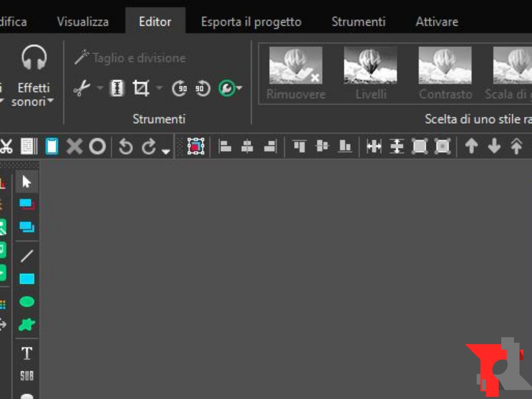The height and width of the screenshot is (399, 532).
Task: Open the Effetti sonori dropdown
Action: pos(34,95)
